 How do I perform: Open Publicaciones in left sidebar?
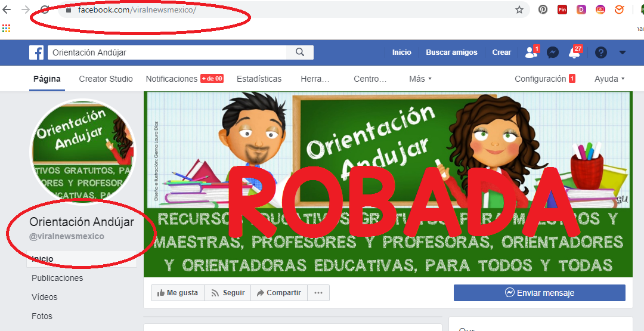click(x=57, y=278)
